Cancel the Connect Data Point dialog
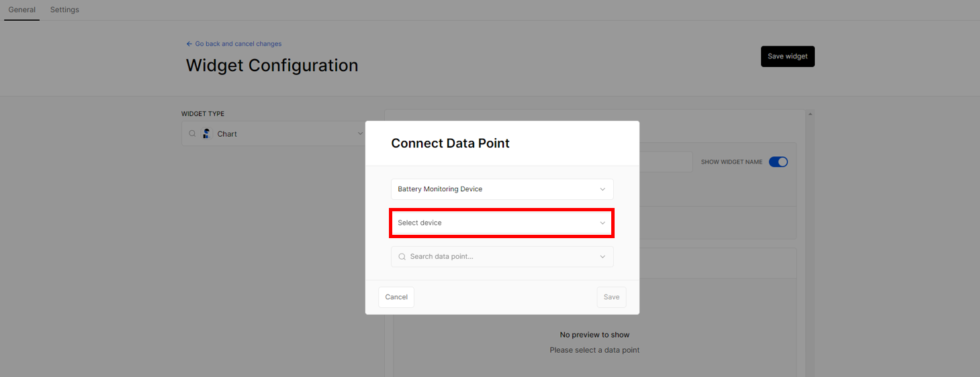 coord(396,297)
